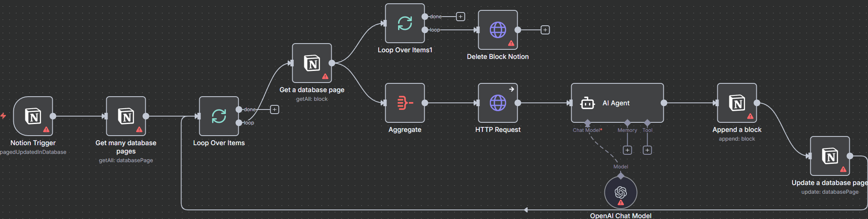
Task: Click the Get many database pages node
Action: point(126,116)
